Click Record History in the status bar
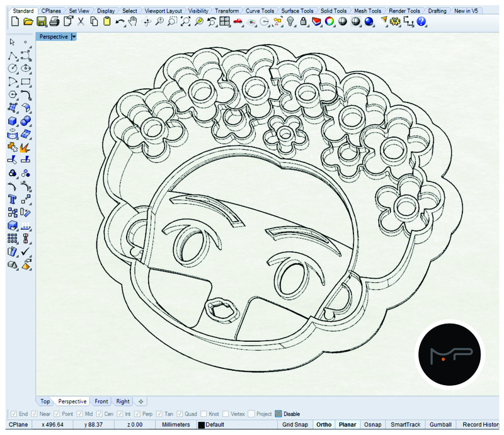 [x=481, y=425]
